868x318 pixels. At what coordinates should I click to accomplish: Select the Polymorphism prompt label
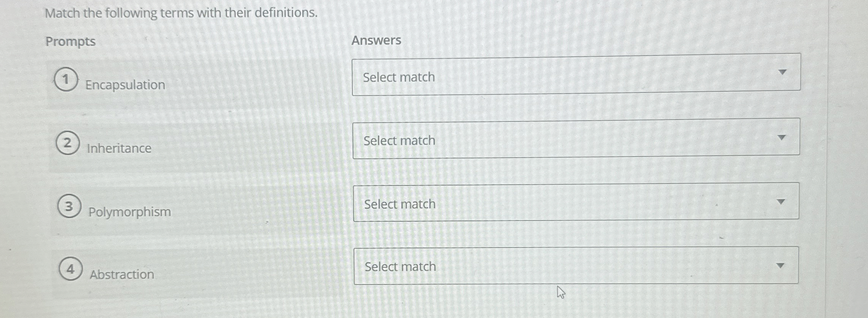[129, 212]
